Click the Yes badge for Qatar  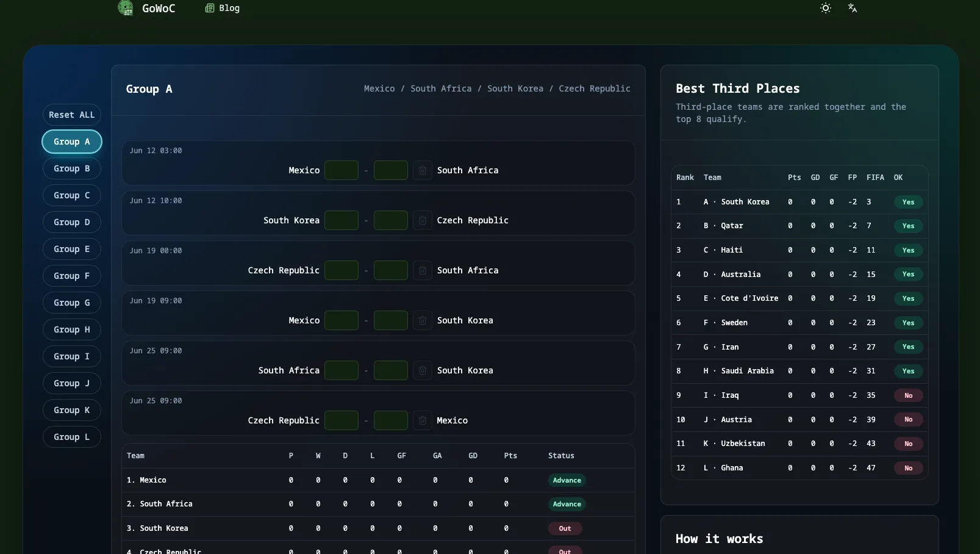[909, 226]
